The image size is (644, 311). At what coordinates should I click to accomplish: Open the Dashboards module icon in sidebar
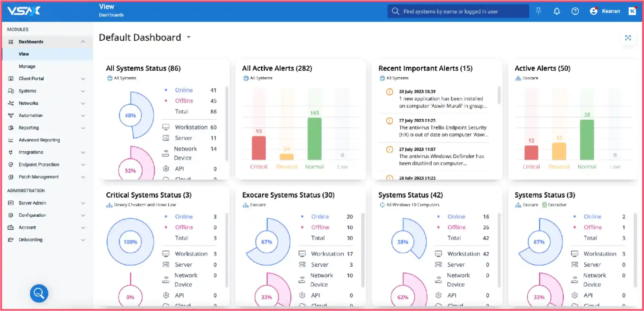[11, 41]
